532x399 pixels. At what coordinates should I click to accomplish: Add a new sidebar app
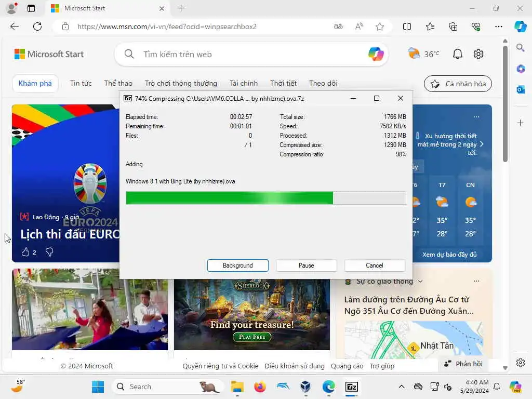521,123
